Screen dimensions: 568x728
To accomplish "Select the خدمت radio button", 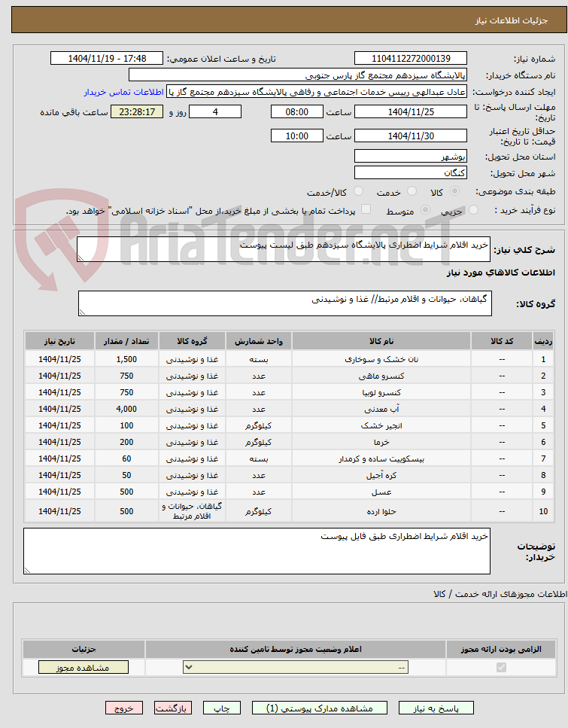I will pyautogui.click(x=412, y=191).
